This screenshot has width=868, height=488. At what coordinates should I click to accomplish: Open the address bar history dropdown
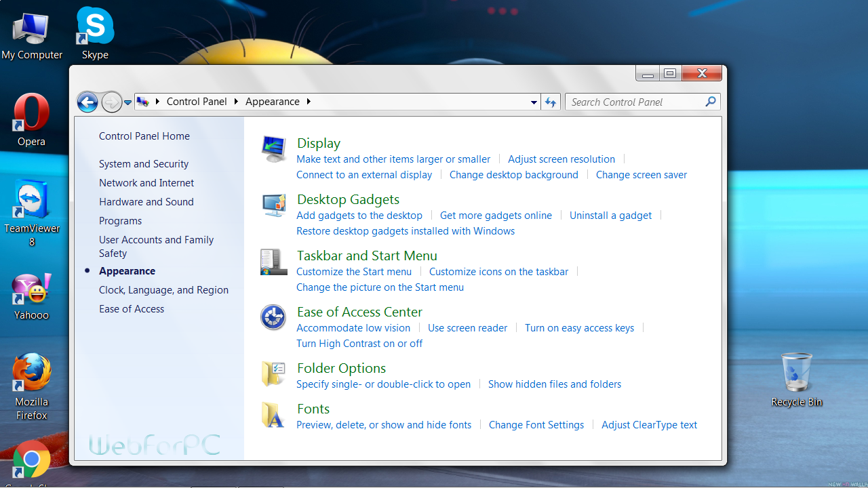(x=534, y=102)
